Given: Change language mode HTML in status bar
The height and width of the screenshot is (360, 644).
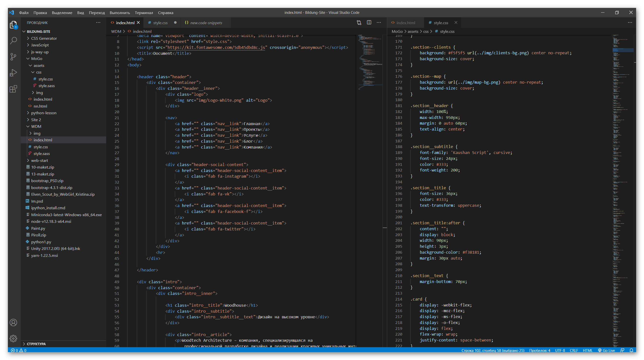Looking at the screenshot, I should [587, 350].
